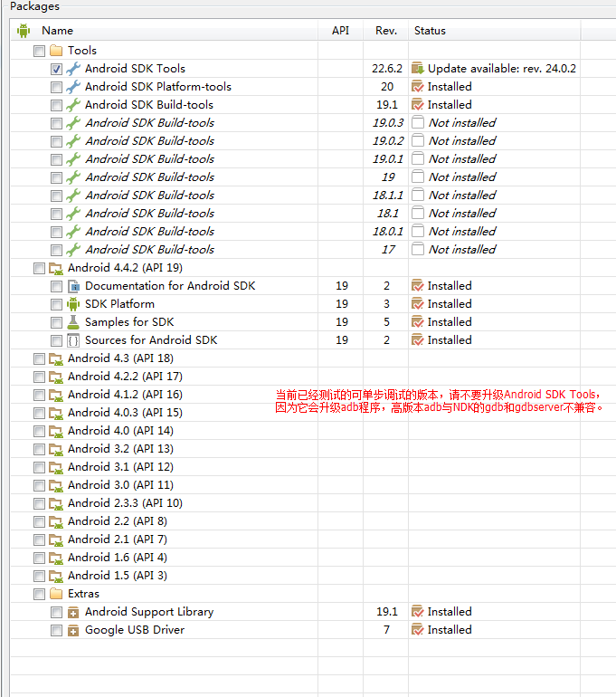Screen dimensions: 616x697
Task: Click the 'Update available: rev. 24.0.2' status text
Action: point(502,69)
